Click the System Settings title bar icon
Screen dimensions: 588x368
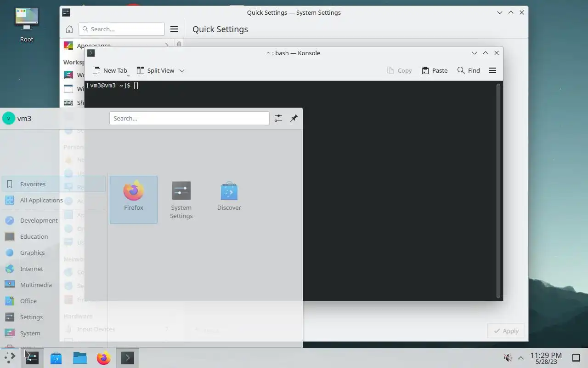coord(66,12)
